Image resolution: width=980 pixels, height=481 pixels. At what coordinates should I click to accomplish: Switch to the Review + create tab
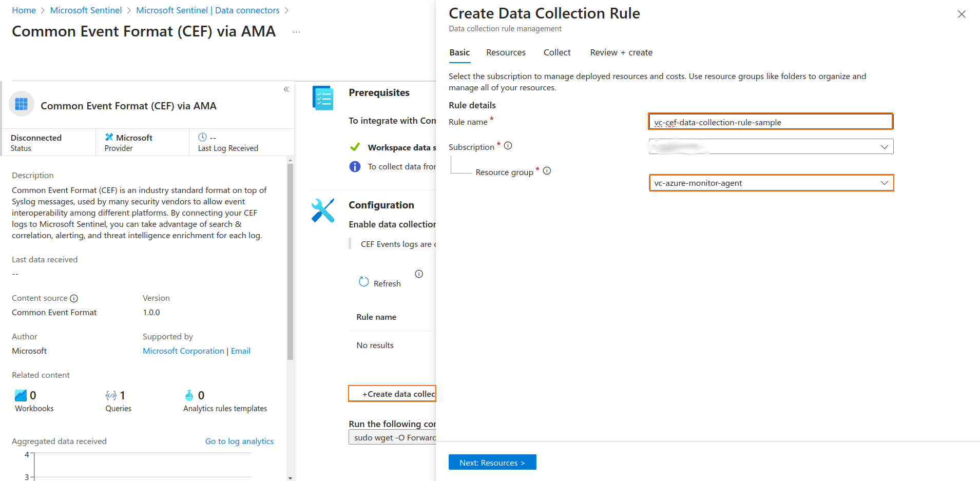click(x=621, y=52)
